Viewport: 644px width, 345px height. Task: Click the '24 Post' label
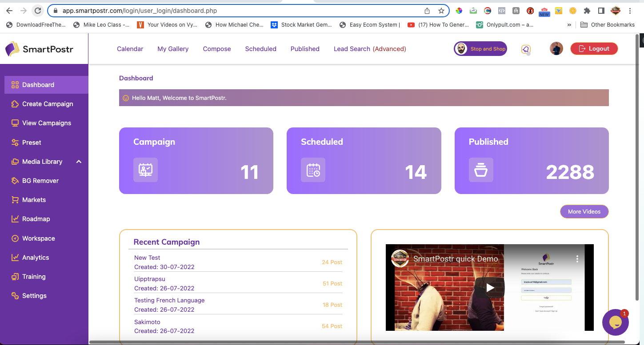click(x=332, y=262)
